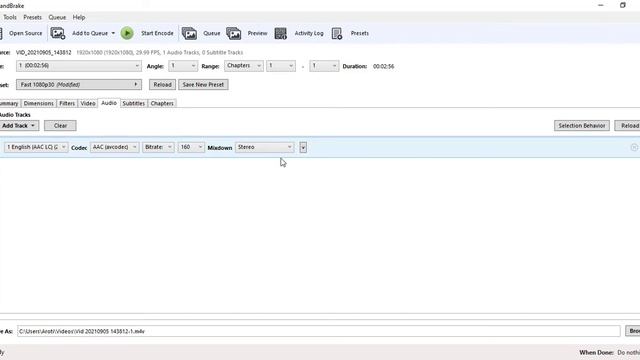This screenshot has height=360, width=640.
Task: Click the green Start Encode play icon
Action: click(x=127, y=33)
